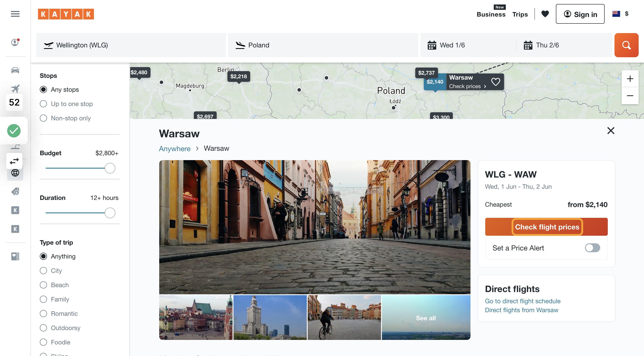Image resolution: width=644 pixels, height=356 pixels.
Task: Open Go to direct flight schedule link
Action: click(523, 301)
